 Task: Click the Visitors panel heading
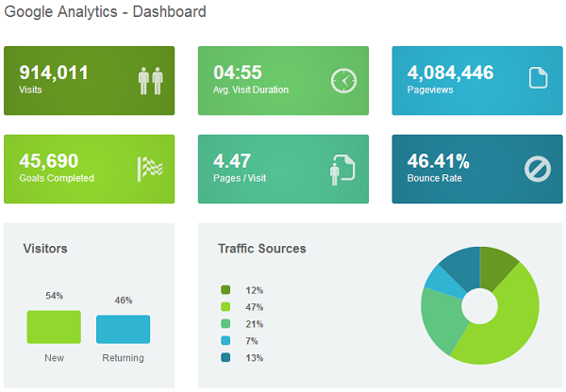coord(45,249)
